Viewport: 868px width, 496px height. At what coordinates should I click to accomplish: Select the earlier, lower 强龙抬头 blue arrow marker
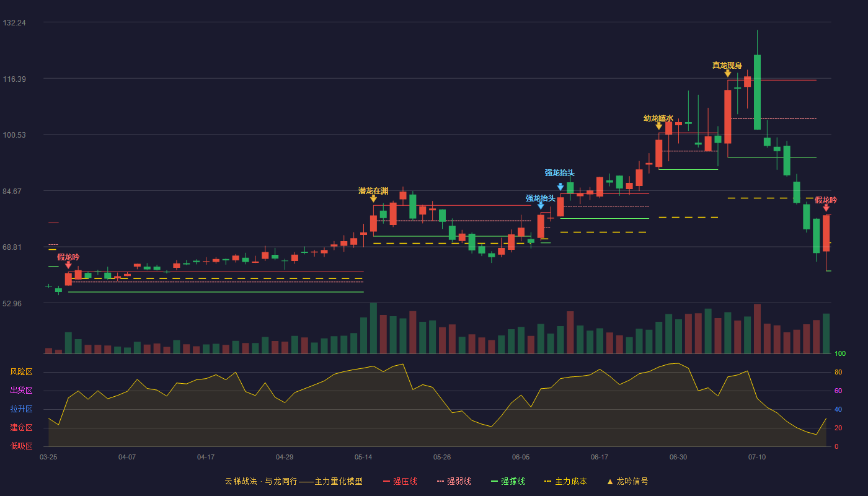click(x=541, y=206)
